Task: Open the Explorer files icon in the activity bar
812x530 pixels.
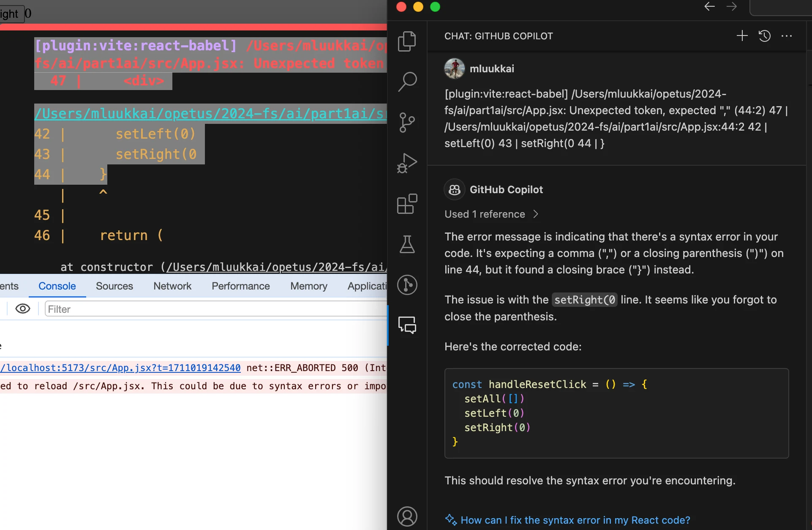Action: (x=407, y=41)
